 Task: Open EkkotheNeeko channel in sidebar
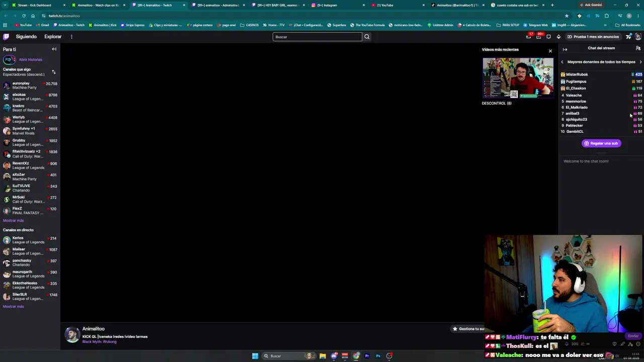click(30, 285)
